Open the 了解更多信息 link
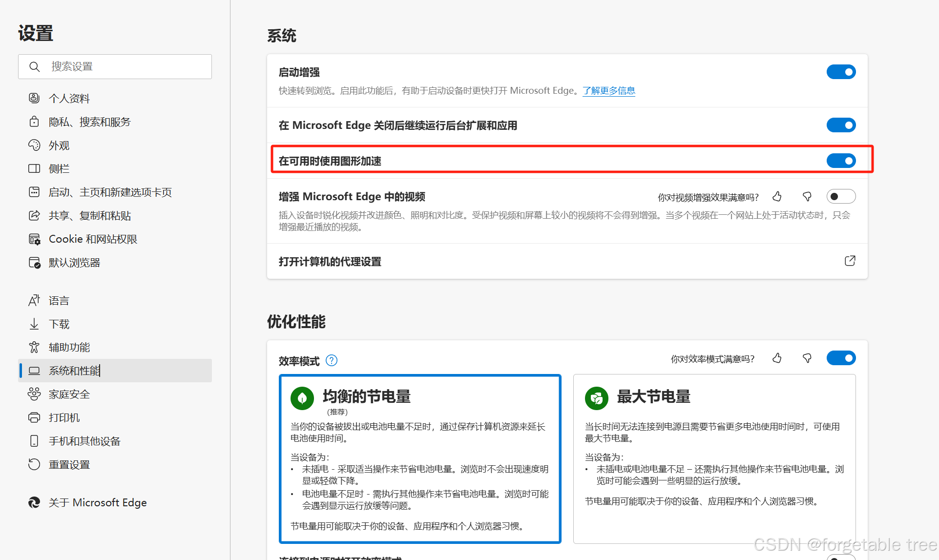The image size is (939, 560). tap(608, 91)
